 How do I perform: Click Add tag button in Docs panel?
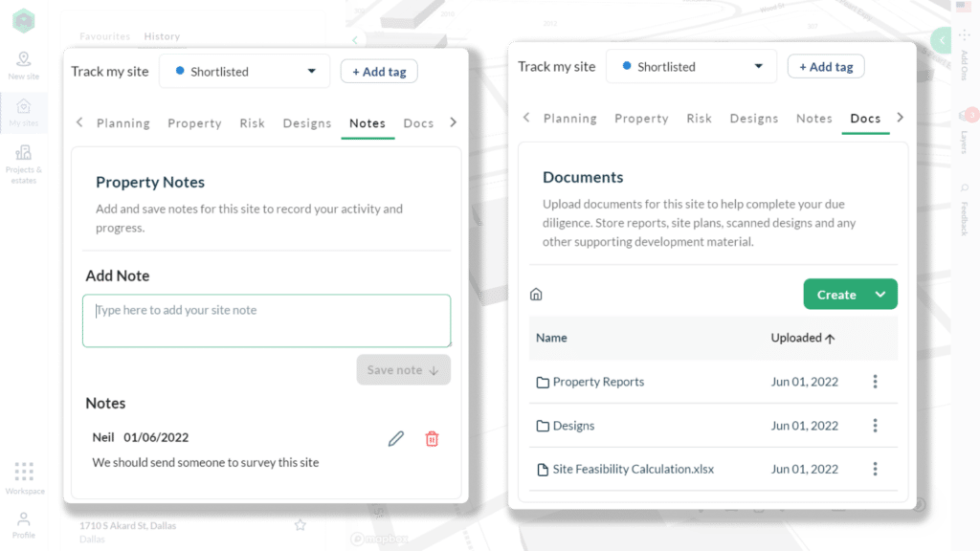pos(825,67)
